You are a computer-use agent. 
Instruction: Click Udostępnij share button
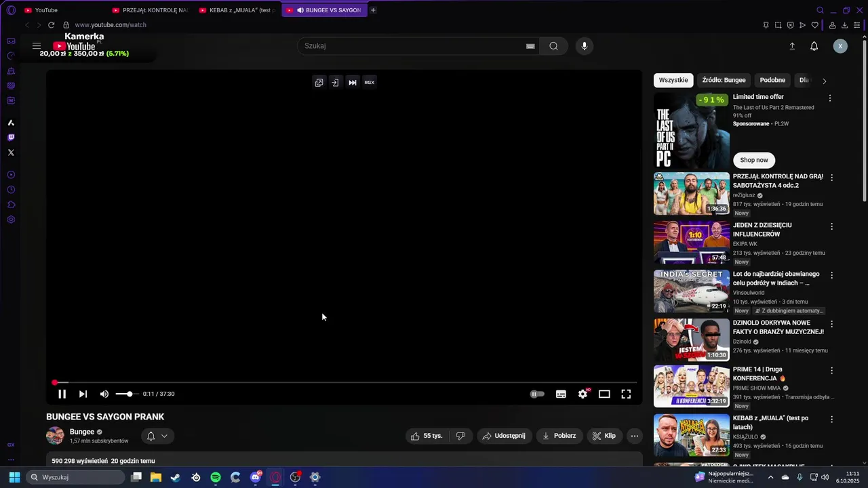click(x=504, y=436)
